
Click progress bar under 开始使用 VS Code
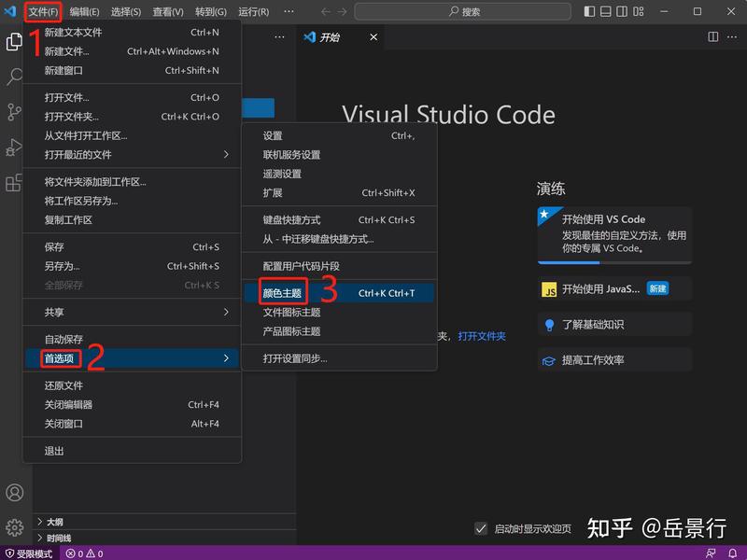(614, 262)
